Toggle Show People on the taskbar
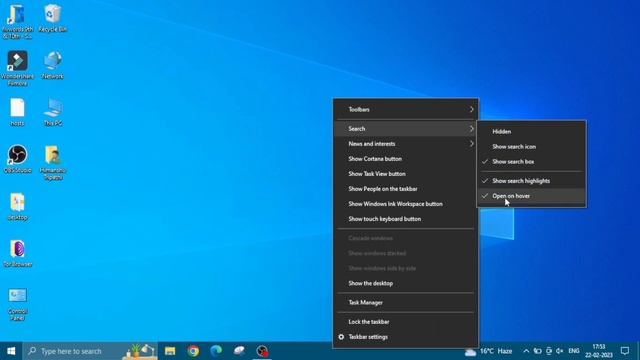640x360 pixels. (406, 189)
